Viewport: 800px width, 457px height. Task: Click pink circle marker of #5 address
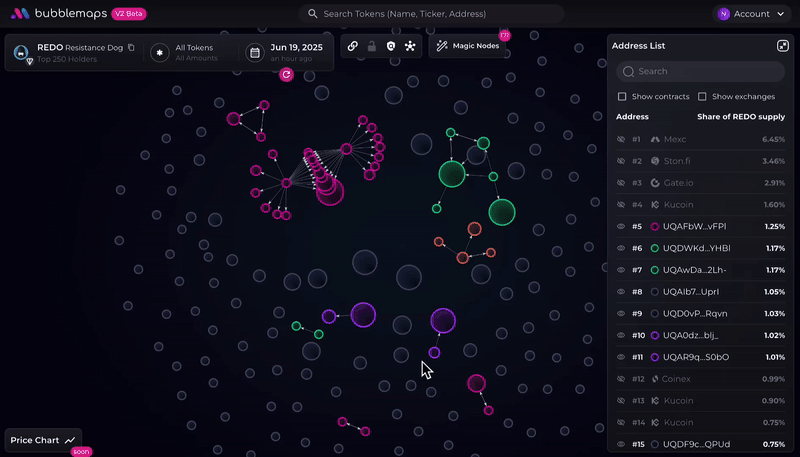coord(655,226)
